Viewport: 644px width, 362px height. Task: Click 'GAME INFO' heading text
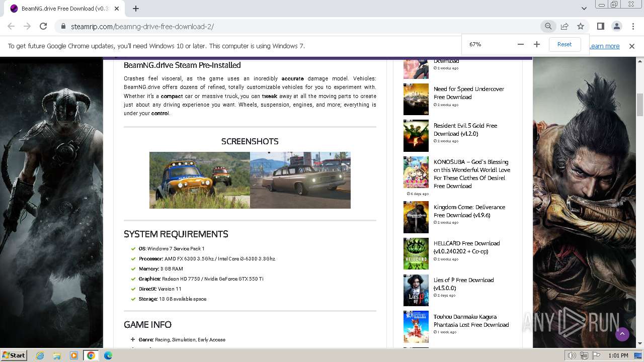[x=147, y=325]
